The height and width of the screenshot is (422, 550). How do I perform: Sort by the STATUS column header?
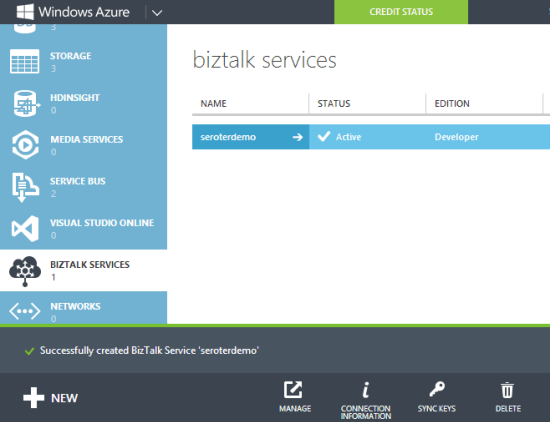(334, 103)
